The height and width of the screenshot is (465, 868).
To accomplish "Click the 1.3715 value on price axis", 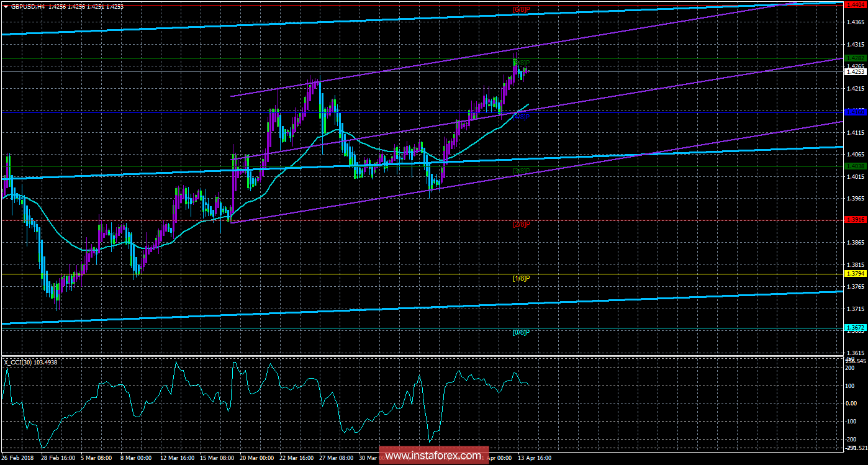I will pyautogui.click(x=855, y=309).
